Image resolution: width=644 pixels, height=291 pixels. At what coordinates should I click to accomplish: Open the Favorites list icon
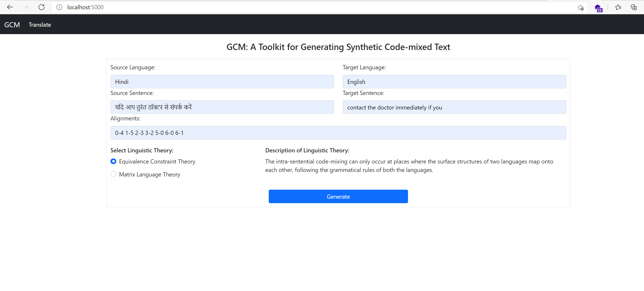tap(618, 7)
